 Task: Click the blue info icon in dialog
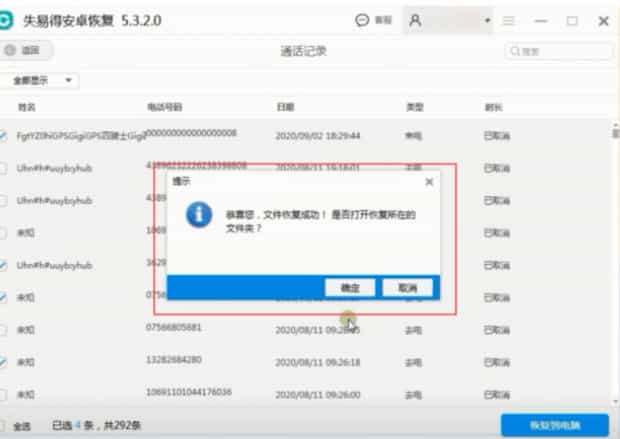tap(199, 215)
